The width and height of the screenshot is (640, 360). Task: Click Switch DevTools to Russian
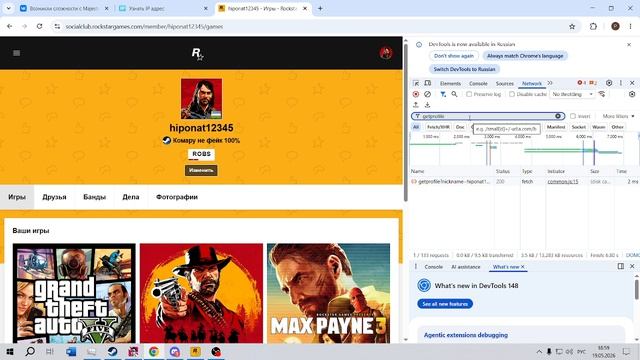point(464,69)
